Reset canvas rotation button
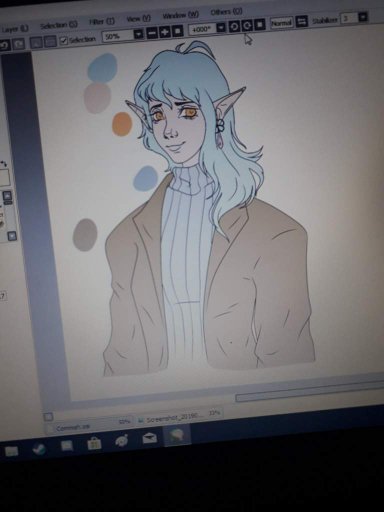384x512 pixels. (260, 24)
